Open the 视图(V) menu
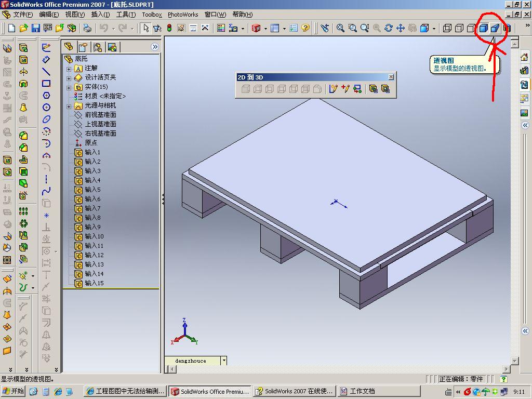The image size is (532, 399). click(75, 15)
